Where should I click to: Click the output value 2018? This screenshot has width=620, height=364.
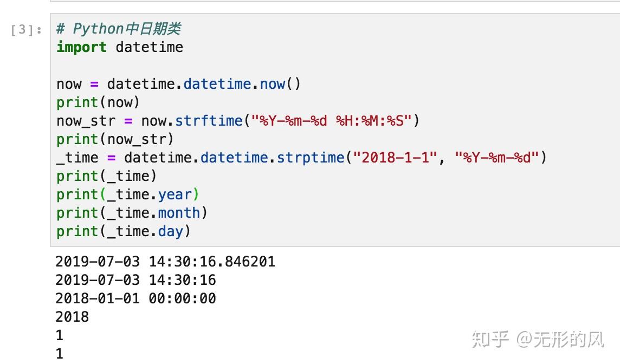click(x=73, y=317)
